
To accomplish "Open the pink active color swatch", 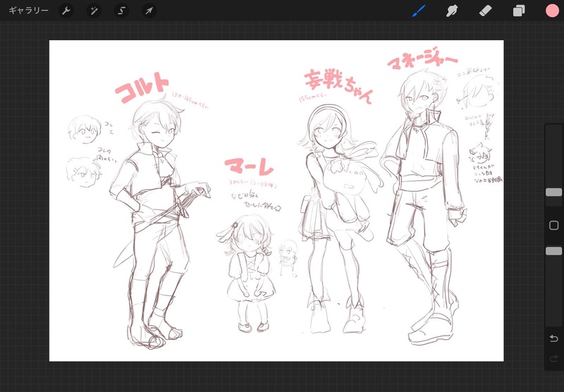I will [552, 11].
